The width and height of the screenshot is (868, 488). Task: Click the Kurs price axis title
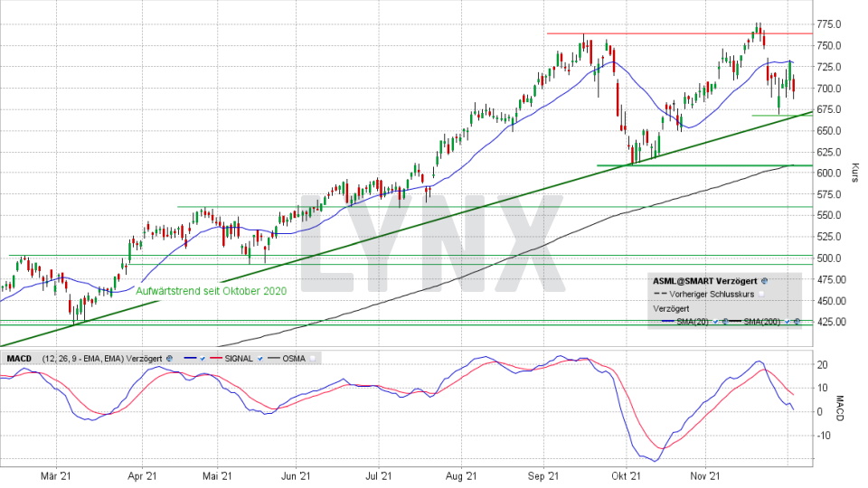pyautogui.click(x=854, y=174)
